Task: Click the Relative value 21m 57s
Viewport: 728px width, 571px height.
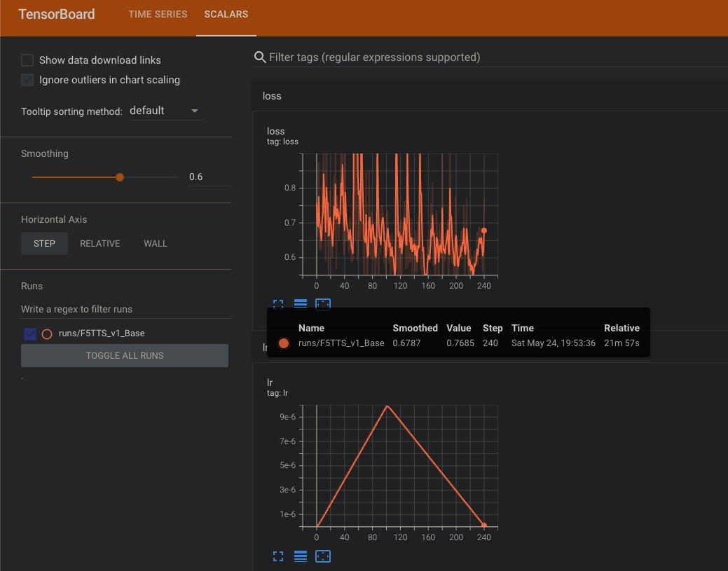Action: tap(621, 343)
